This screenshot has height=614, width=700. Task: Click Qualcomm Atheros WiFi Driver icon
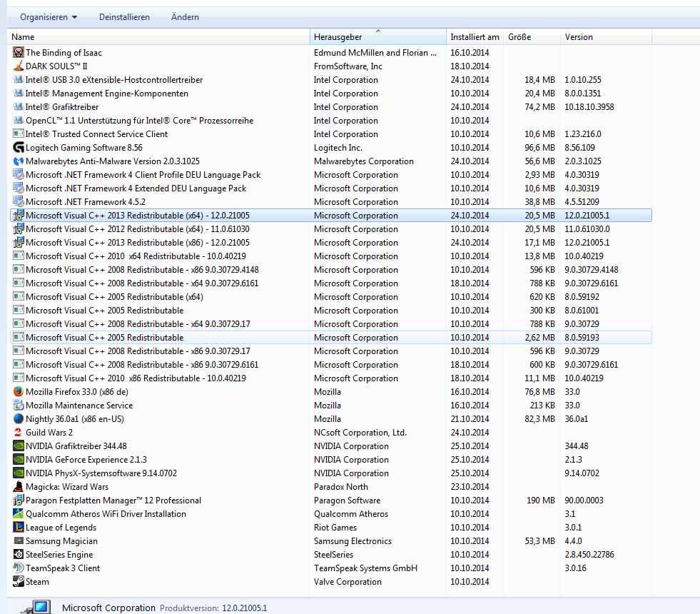click(x=19, y=514)
